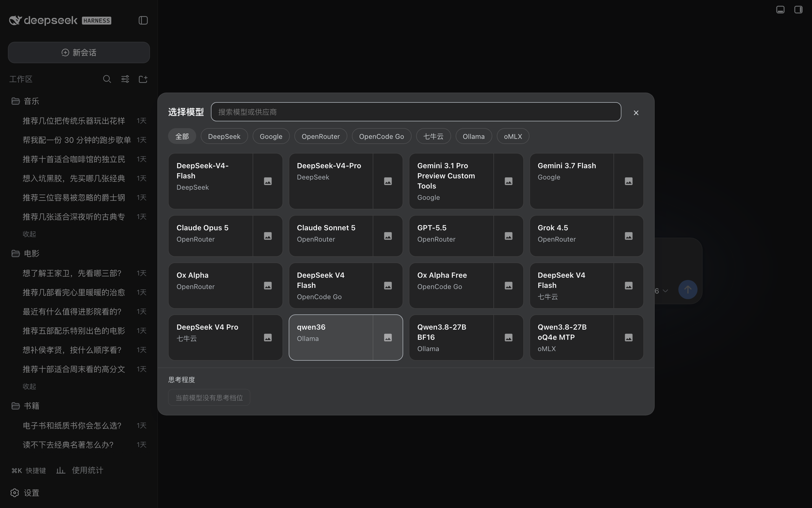Click the image icon on DeepSeek-V4-Flash card
The height and width of the screenshot is (508, 812).
pos(268,181)
